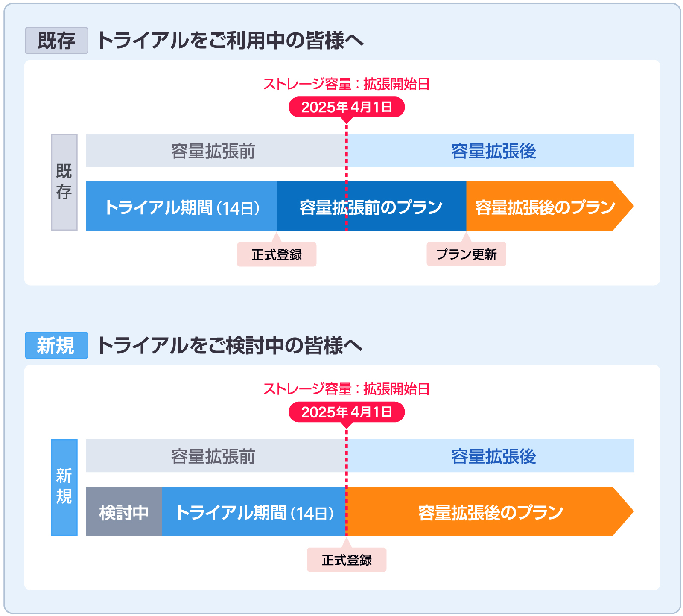
Task: Click the blue 新規 badge in the heading
Action: click(x=56, y=345)
